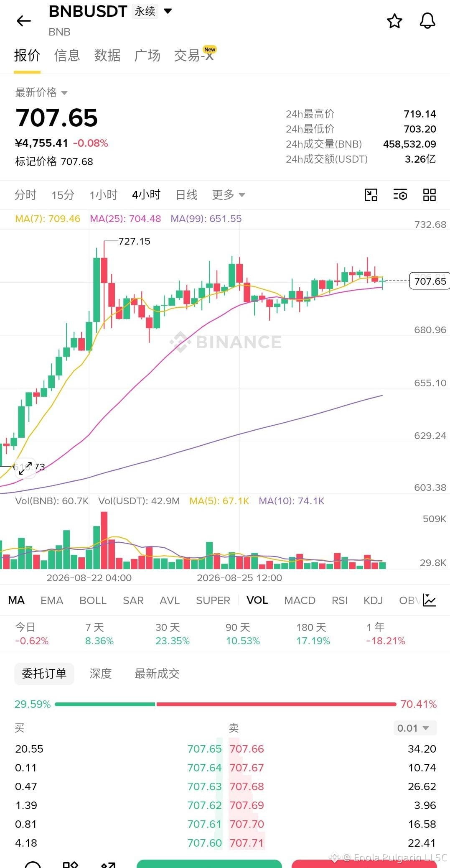Add BNBUSDT to favorites with star icon
This screenshot has width=450, height=868.
click(x=394, y=21)
